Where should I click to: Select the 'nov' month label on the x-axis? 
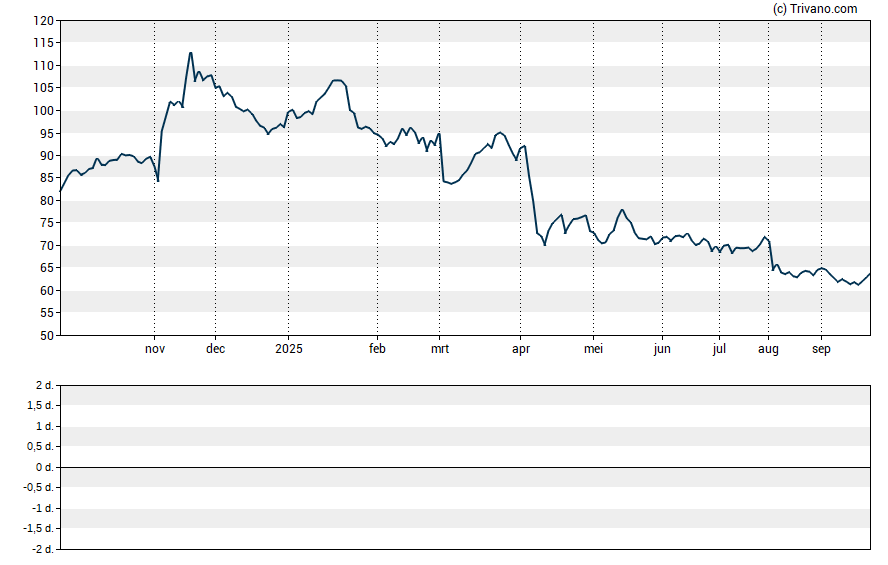click(x=155, y=349)
